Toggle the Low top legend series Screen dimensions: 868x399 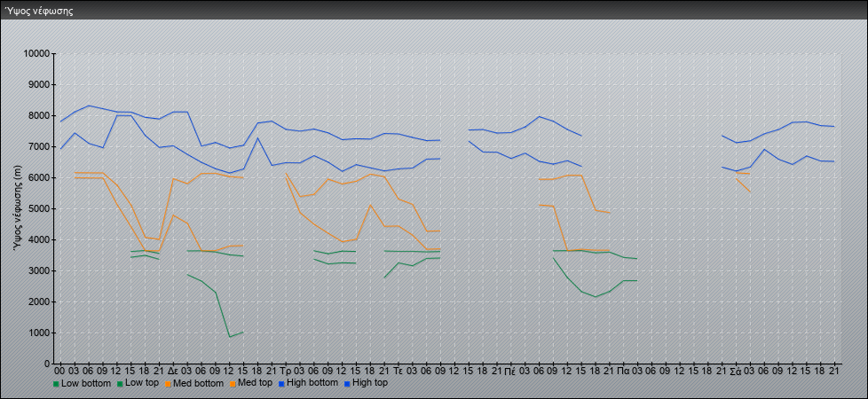[138, 383]
